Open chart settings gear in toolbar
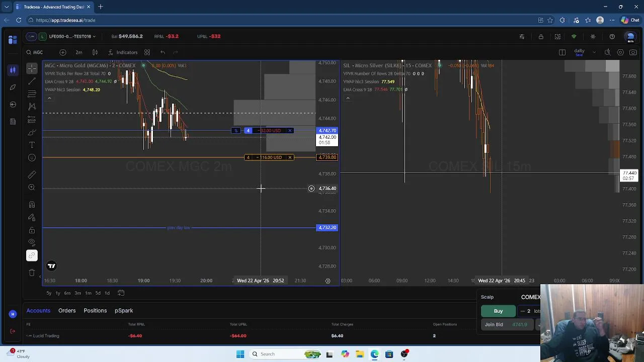The height and width of the screenshot is (362, 644). (620, 52)
